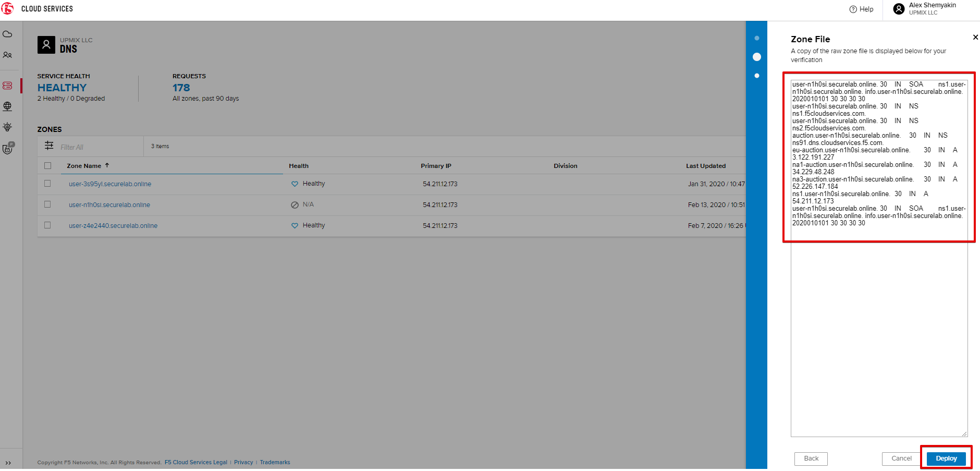Screen dimensions: 980x471
Task: Select the DNS service sidebar icon
Action: point(7,86)
